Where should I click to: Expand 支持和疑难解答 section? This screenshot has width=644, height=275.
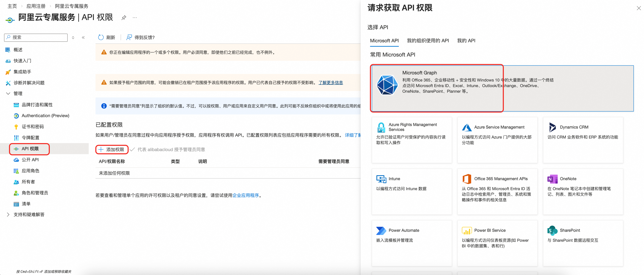click(8, 215)
